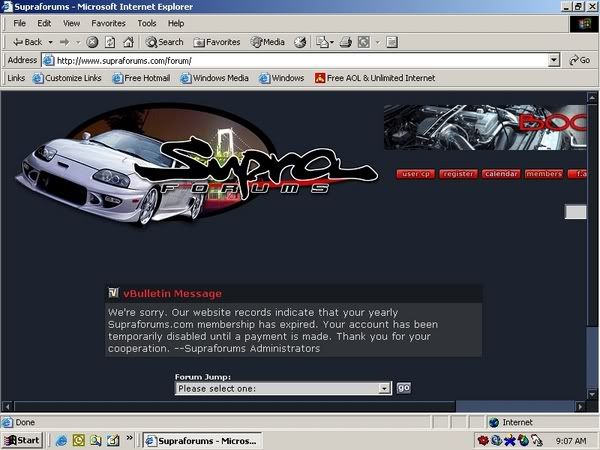The image size is (600, 450).
Task: Open Free AOL & Unlimited Internet link
Action: [x=375, y=78]
